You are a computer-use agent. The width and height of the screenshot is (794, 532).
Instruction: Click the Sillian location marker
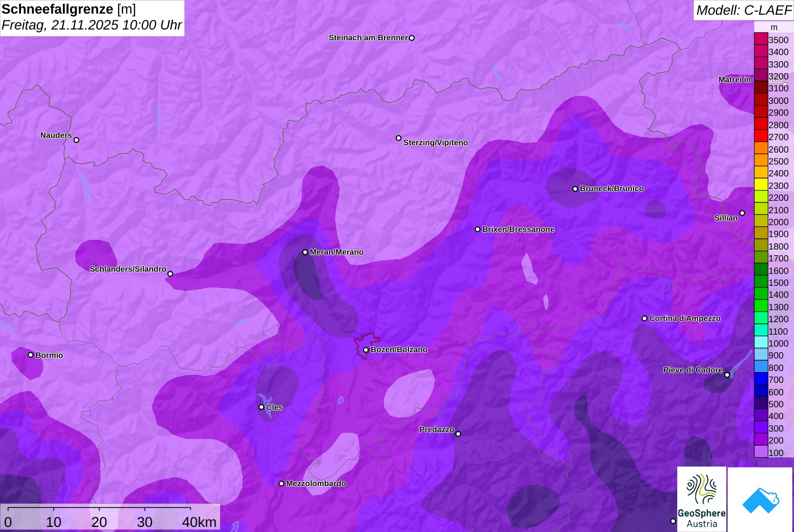coord(742,213)
